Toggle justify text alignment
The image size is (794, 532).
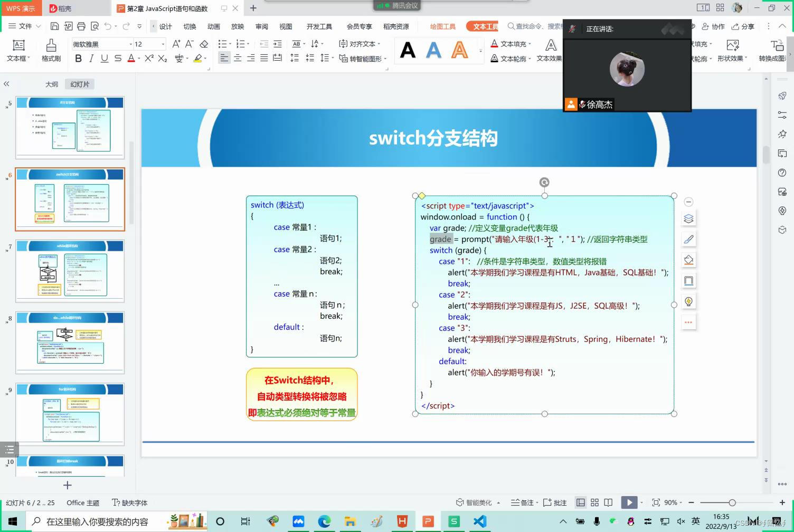[x=264, y=58]
